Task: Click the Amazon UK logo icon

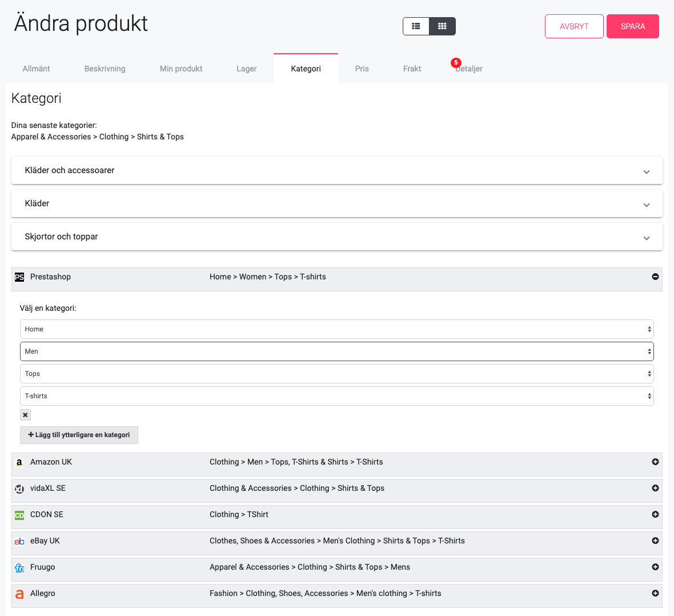Action: (x=19, y=462)
